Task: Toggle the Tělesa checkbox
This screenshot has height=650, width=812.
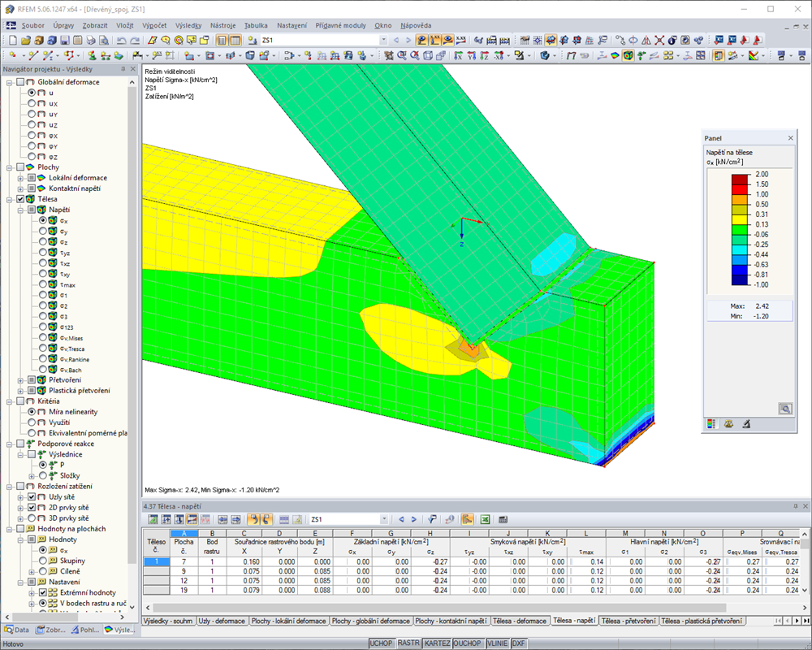Action: click(x=20, y=198)
